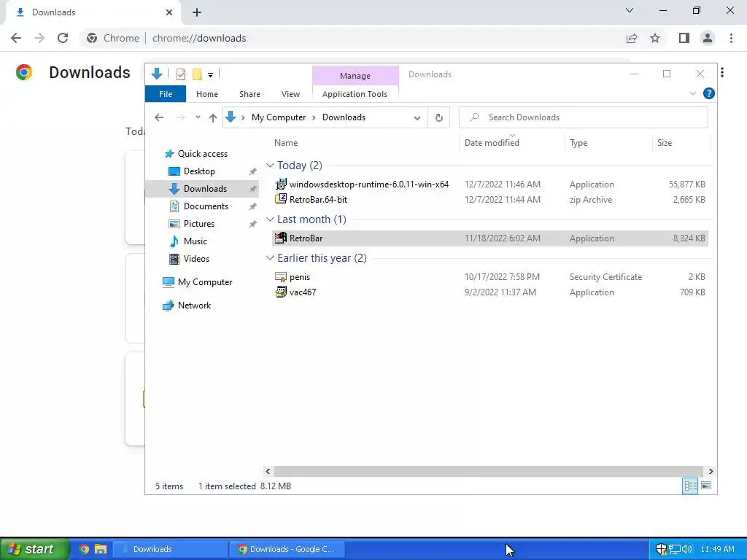Screen dimensions: 747x560
Task: Launch Chrome from quick launch bar
Action: [85, 549]
